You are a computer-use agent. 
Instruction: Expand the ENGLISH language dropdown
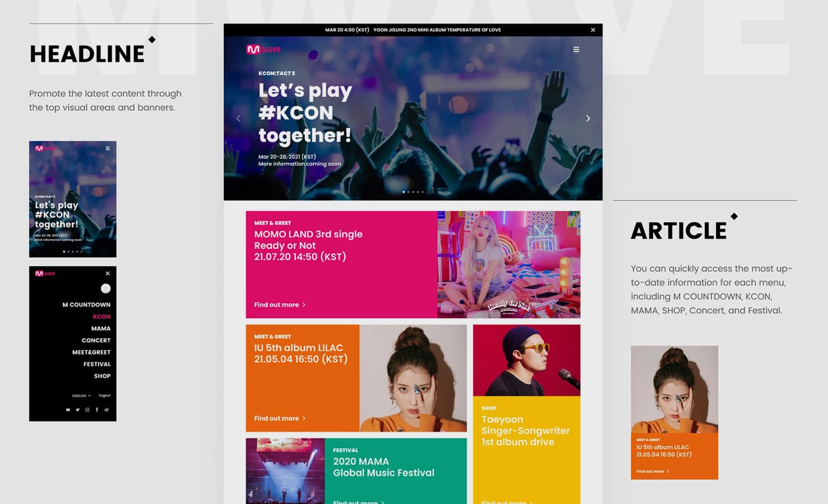click(81, 395)
